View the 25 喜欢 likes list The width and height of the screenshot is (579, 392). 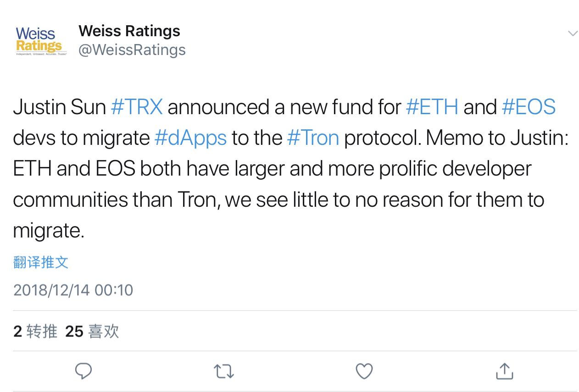[x=92, y=331]
